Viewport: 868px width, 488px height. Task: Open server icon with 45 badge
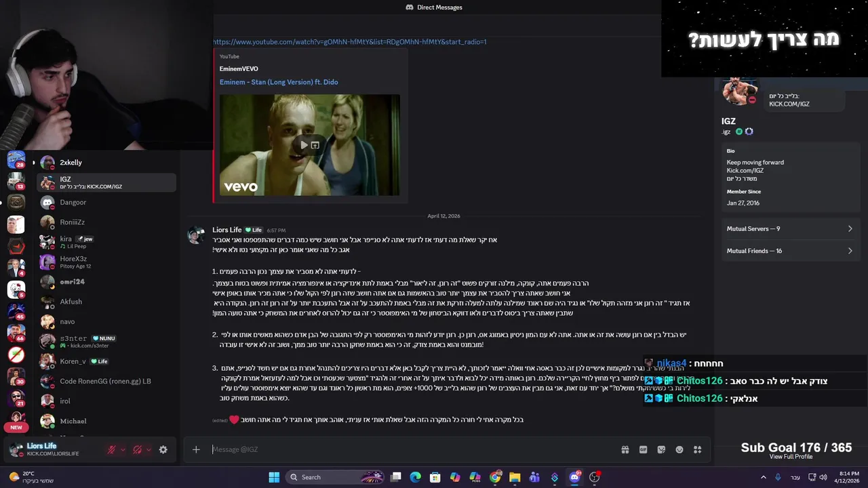16,311
